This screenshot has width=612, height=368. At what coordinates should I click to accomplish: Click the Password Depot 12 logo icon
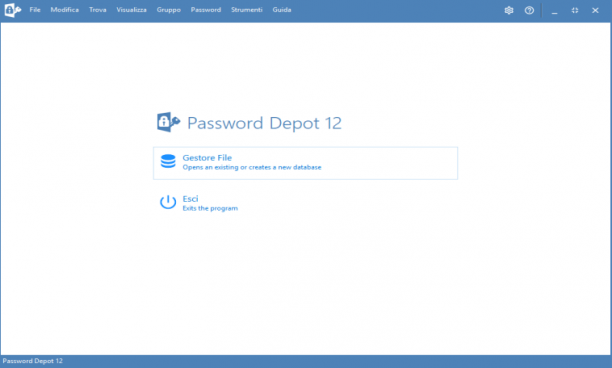pyautogui.click(x=168, y=122)
